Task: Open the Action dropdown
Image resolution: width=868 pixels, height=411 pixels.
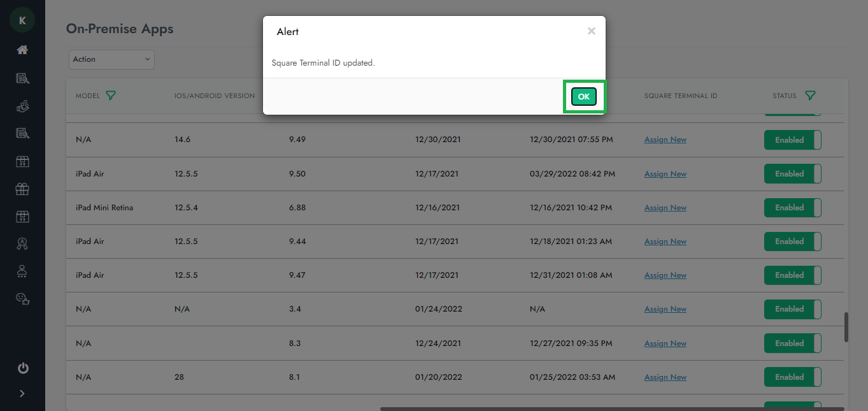Action: point(111,59)
